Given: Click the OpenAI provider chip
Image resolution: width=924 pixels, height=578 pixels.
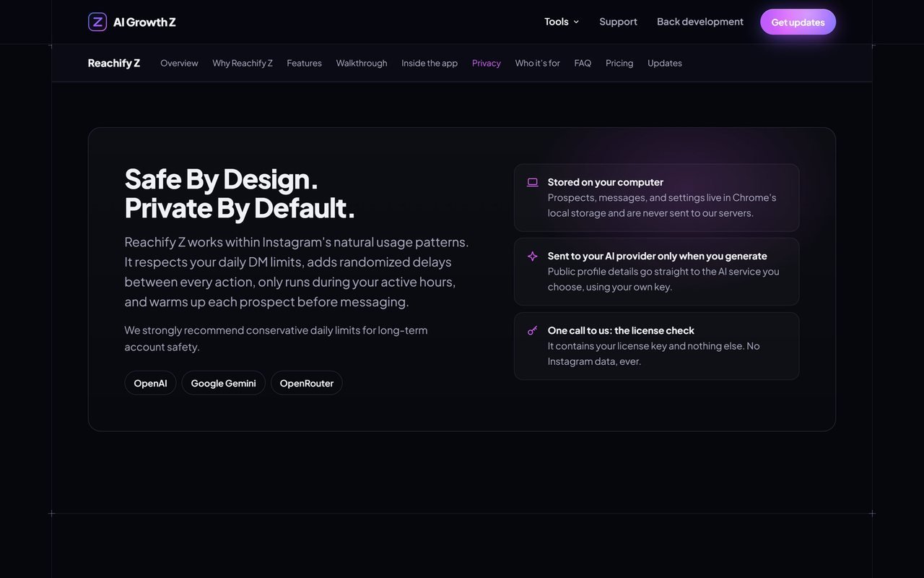Looking at the screenshot, I should click(150, 383).
